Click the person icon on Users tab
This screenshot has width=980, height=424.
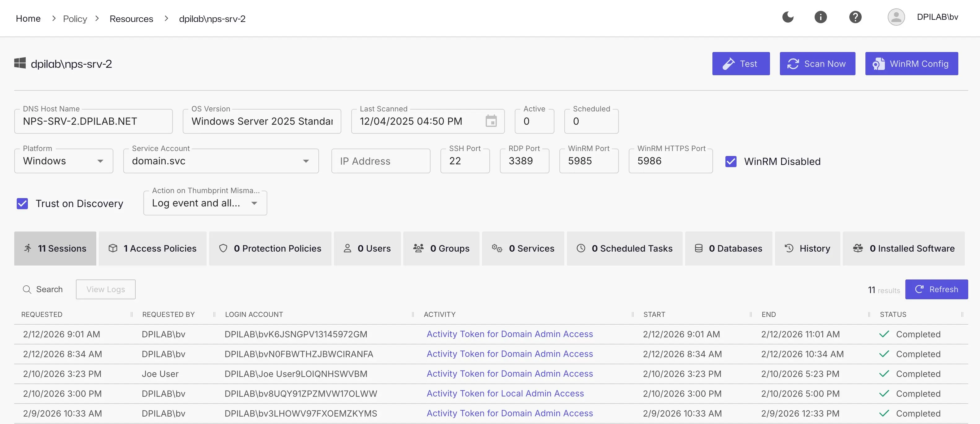(x=347, y=248)
